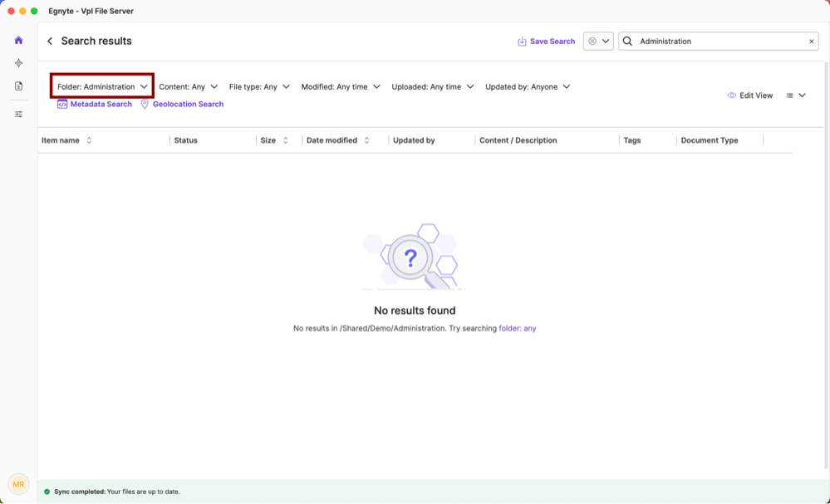Open the AI sparkle icon in the sidebar
The image size is (830, 504).
[x=18, y=63]
